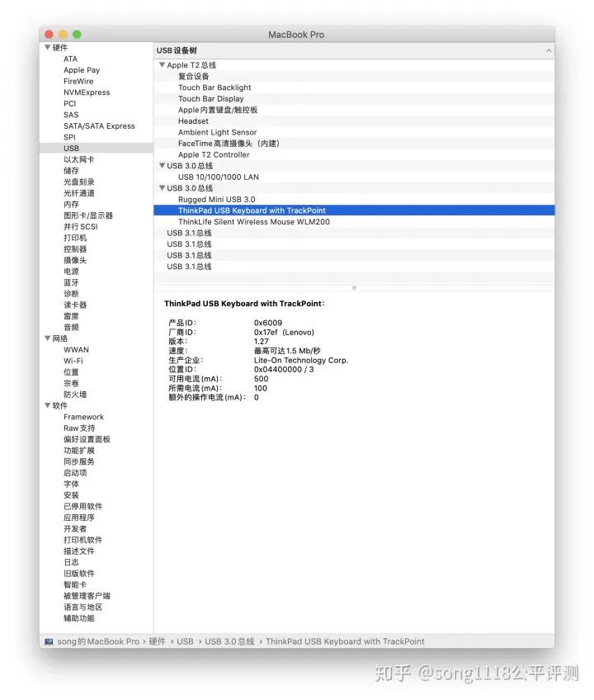Click USB 3.0 总线 in path bar
594x700 pixels.
pyautogui.click(x=229, y=641)
